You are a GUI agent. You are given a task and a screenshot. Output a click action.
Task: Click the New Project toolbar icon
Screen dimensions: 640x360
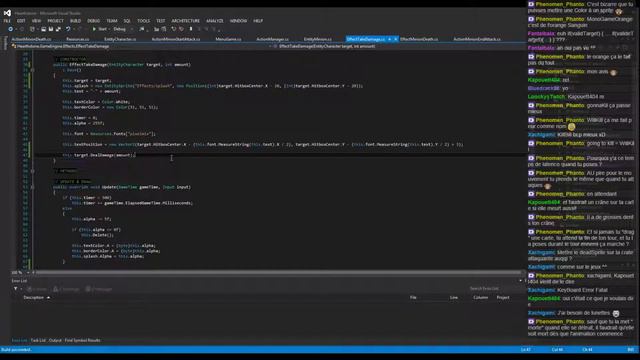[32, 29]
